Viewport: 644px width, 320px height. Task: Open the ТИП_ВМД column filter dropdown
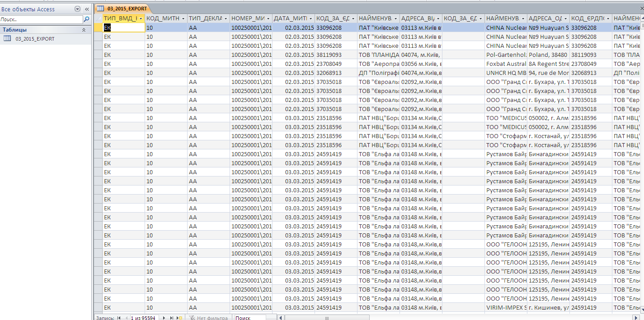pyautogui.click(x=141, y=19)
